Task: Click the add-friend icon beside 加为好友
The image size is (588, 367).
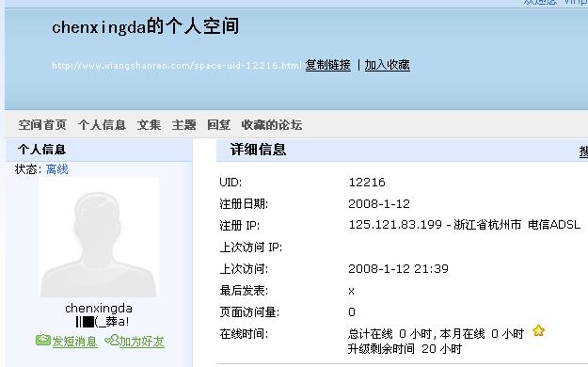Action: 112,340
